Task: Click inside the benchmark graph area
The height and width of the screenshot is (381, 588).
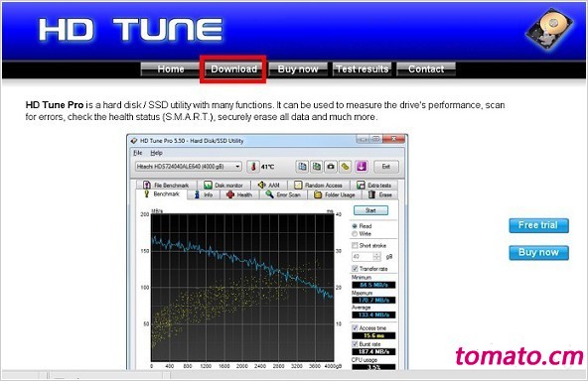Action: pos(242,288)
